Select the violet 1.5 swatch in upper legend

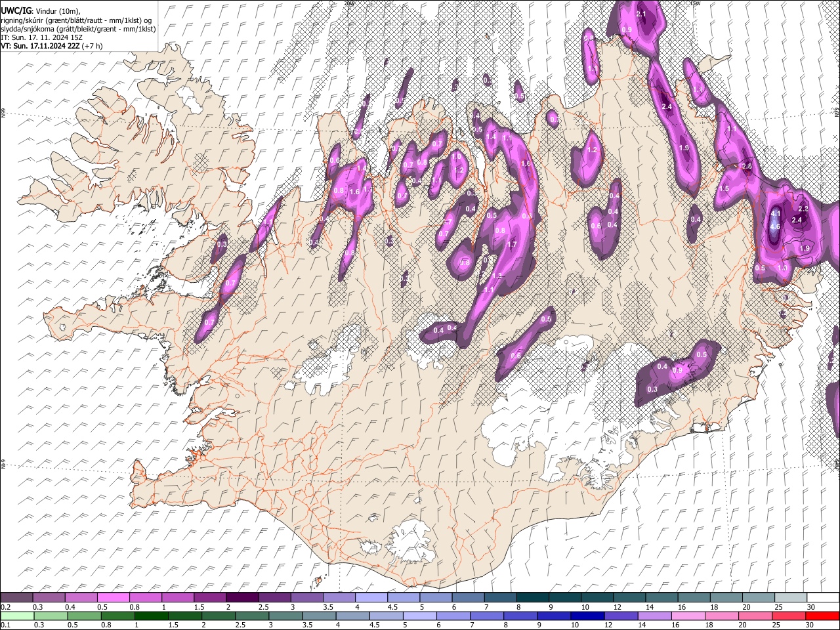(209, 597)
